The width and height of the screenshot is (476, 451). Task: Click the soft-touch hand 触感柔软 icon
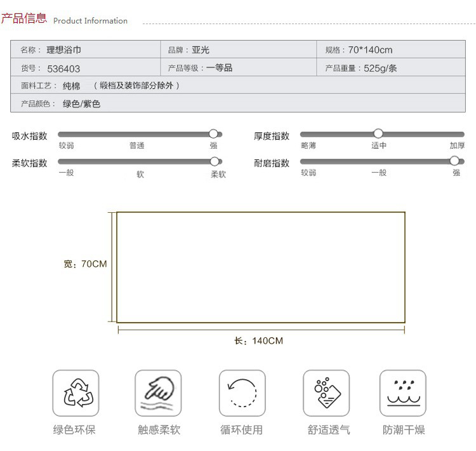[158, 393]
